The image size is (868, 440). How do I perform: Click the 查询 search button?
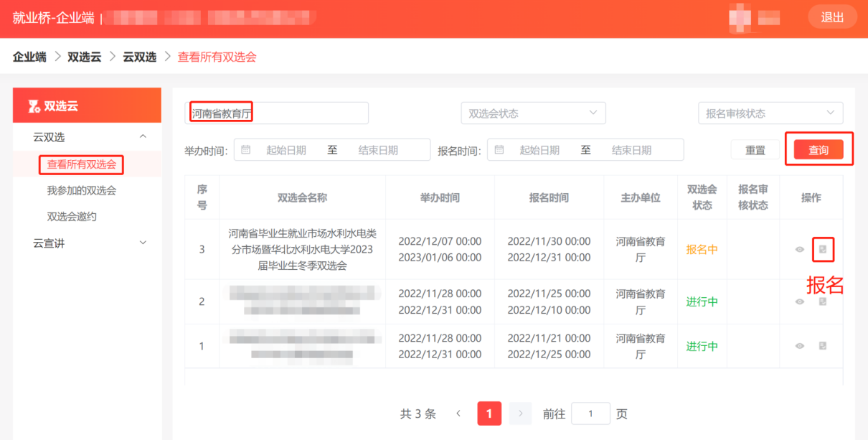pos(819,149)
